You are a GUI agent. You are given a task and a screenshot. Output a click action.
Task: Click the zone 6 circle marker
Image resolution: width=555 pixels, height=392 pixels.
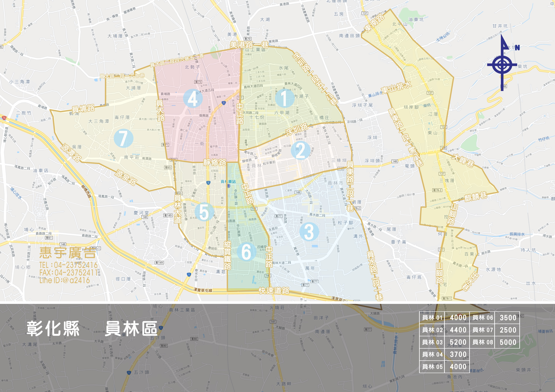(x=246, y=252)
